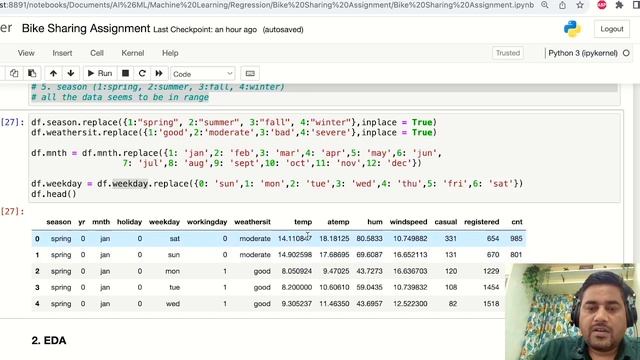
Task: Click the Trusted notebook button
Action: coord(508,53)
